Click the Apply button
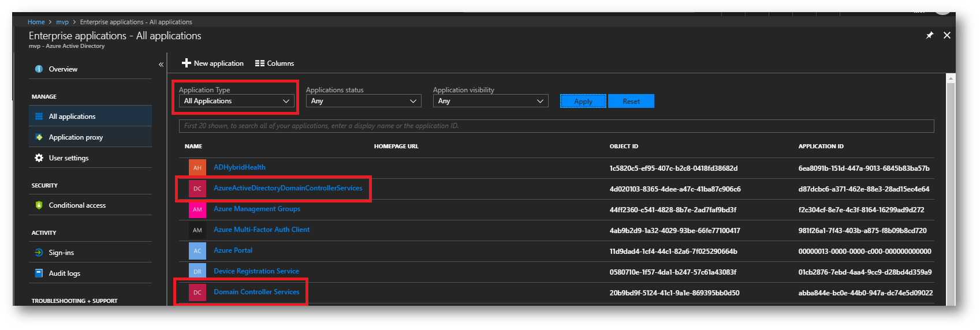This screenshot has width=980, height=330. pyautogui.click(x=583, y=101)
